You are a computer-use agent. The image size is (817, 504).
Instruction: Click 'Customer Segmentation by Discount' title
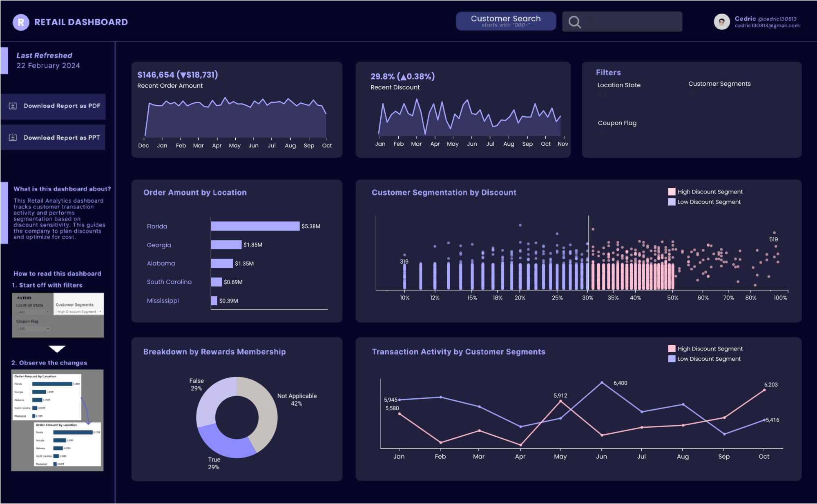[x=444, y=193]
